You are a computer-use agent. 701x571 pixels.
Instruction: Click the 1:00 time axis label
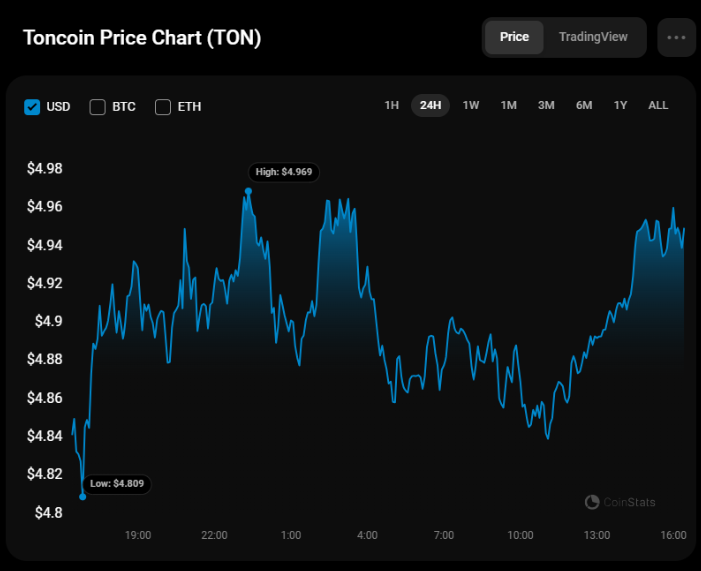point(291,535)
